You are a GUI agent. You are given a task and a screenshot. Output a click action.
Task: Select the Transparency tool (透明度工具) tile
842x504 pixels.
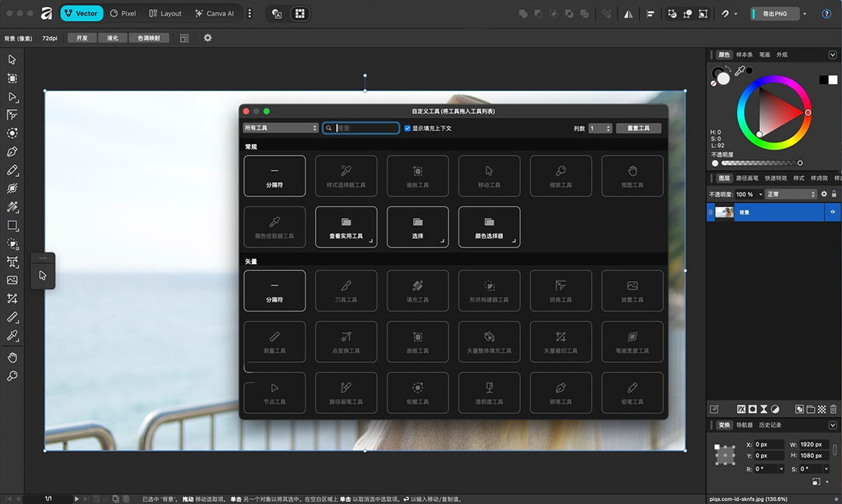point(489,393)
